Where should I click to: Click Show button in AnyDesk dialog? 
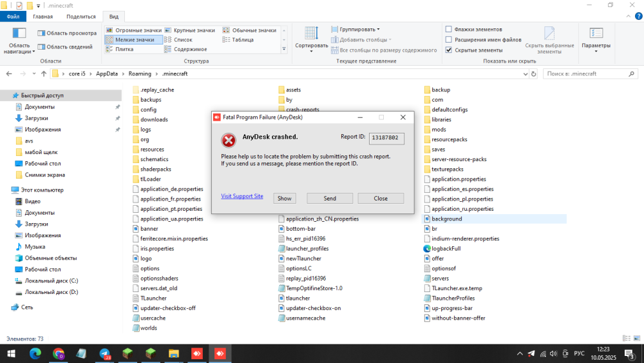pyautogui.click(x=284, y=198)
